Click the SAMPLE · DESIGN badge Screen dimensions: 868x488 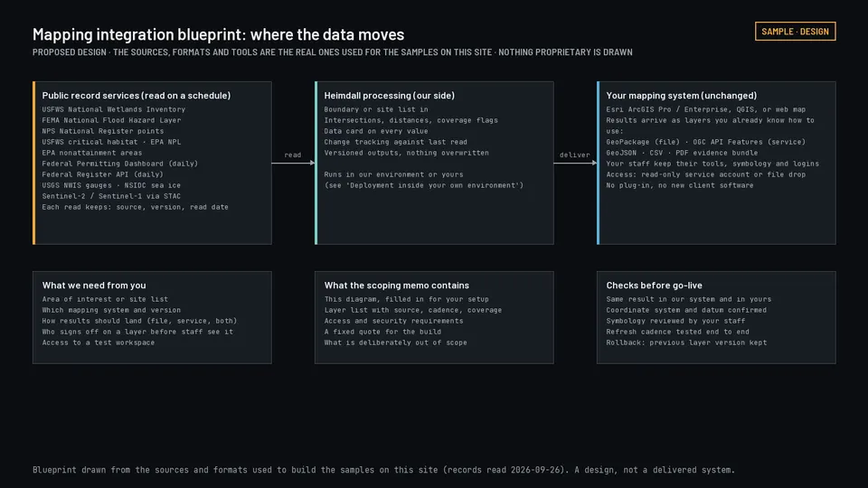tap(795, 32)
